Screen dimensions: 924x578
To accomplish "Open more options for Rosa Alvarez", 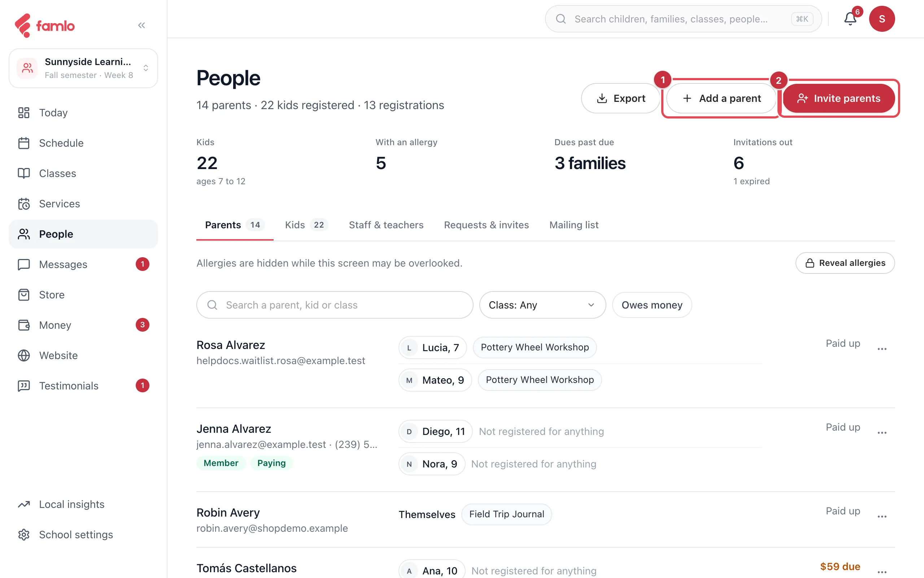I will [882, 349].
